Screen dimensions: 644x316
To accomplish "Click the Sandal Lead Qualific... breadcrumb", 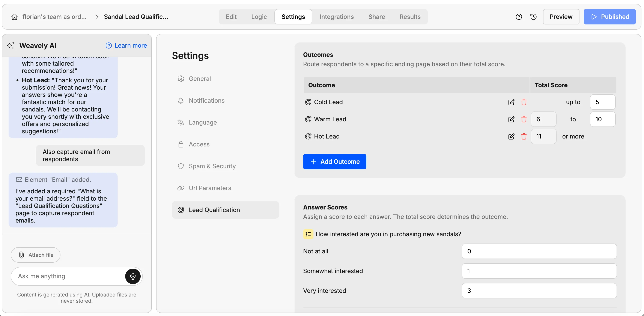I will (136, 17).
